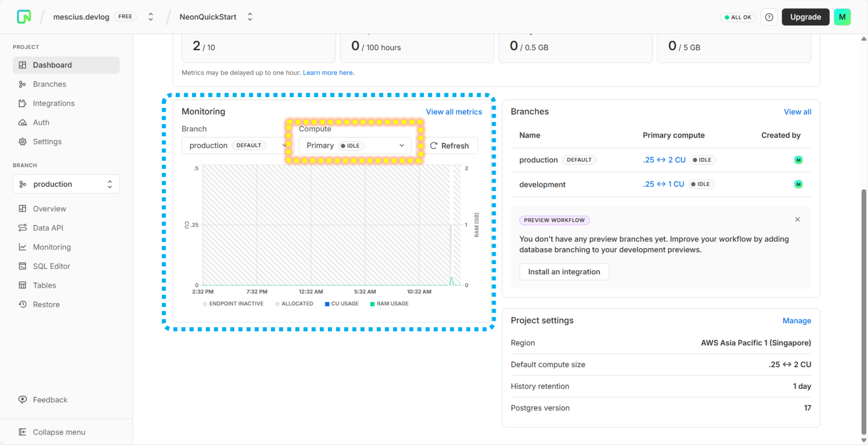The width and height of the screenshot is (868, 445).
Task: Open SQL Editor in sidebar
Action: (x=51, y=266)
